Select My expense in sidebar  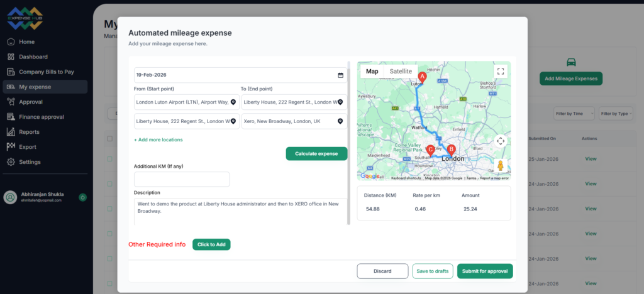click(45, 87)
